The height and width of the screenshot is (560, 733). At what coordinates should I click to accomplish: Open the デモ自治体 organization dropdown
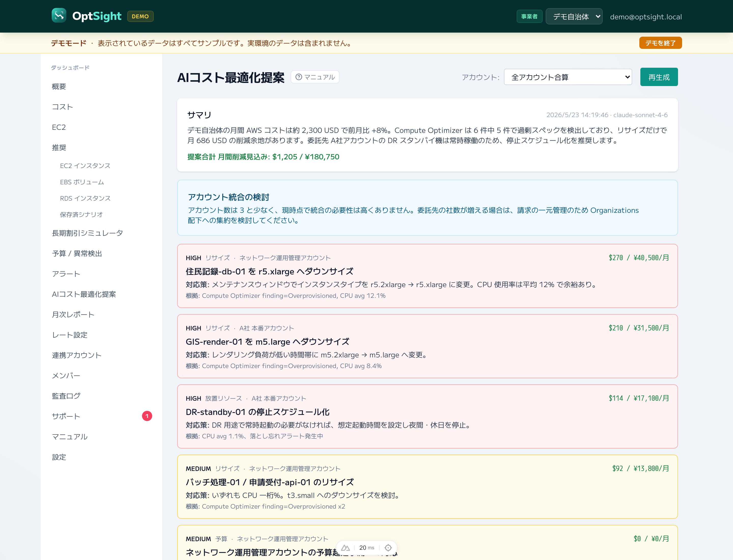[574, 16]
